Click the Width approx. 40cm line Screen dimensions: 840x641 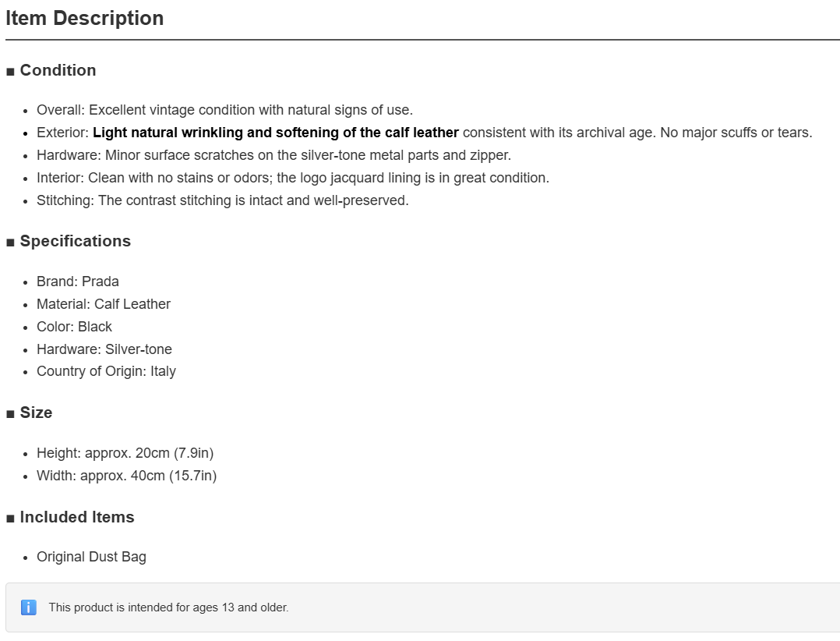click(x=126, y=476)
